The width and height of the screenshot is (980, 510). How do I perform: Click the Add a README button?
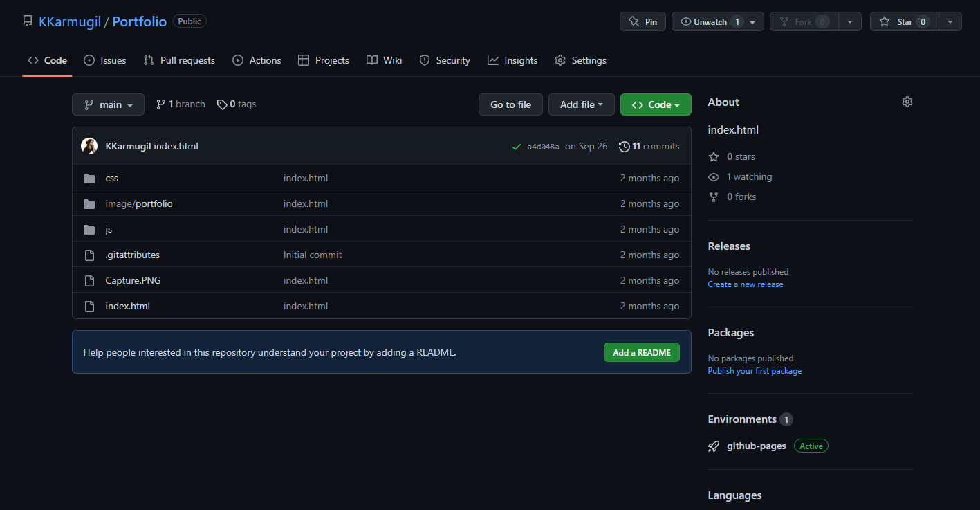pos(642,352)
